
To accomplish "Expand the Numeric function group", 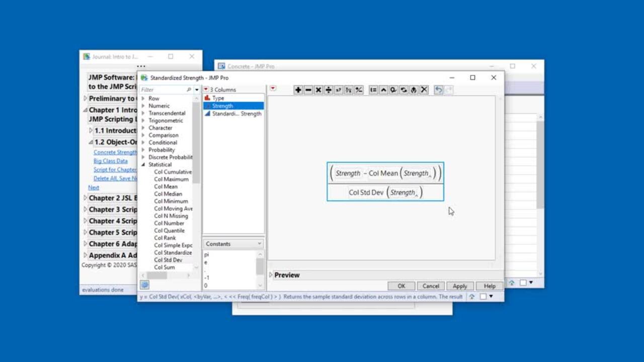I will (x=143, y=106).
